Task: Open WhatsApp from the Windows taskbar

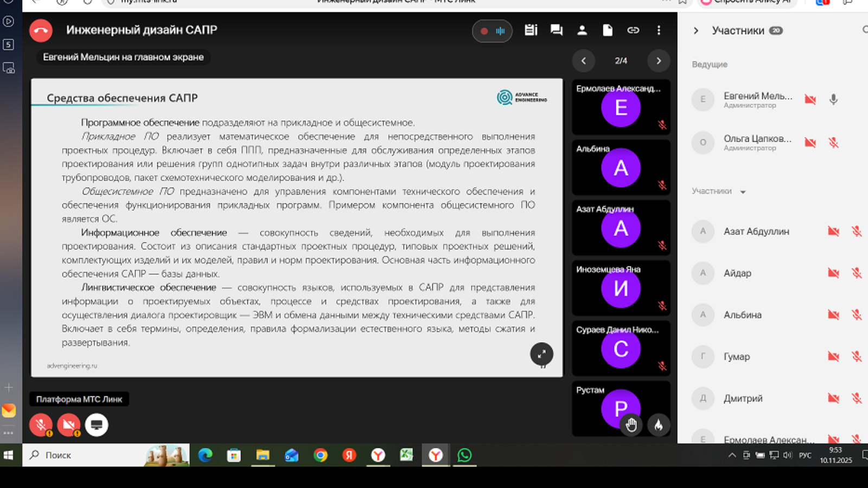Action: pos(464,455)
